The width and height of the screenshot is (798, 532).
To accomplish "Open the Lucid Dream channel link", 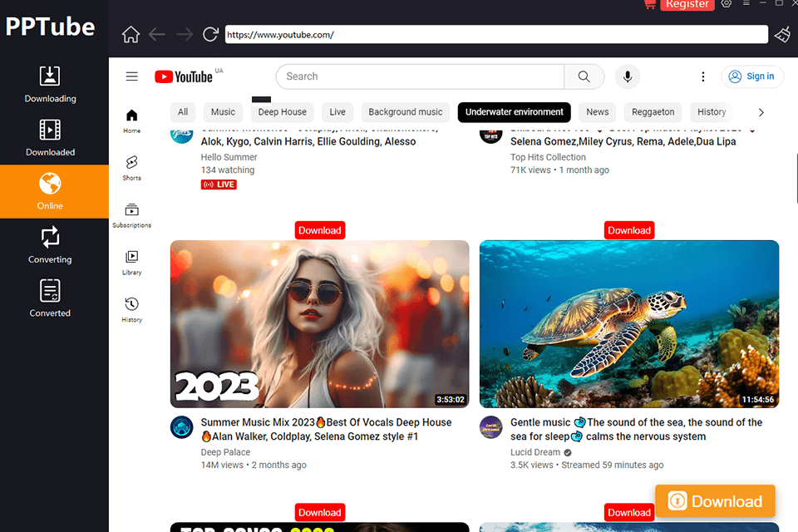I will tap(534, 452).
